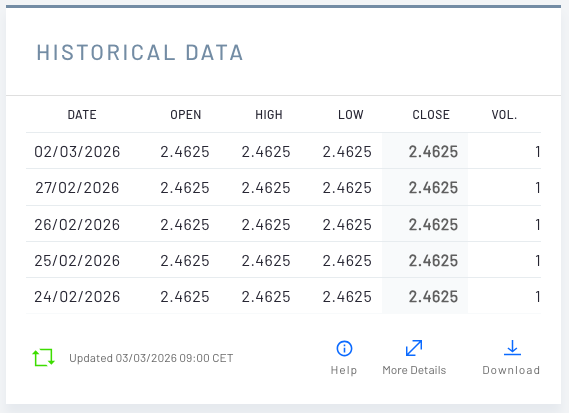Click the More Details expand arrow icon
Image resolution: width=569 pixels, height=413 pixels.
414,348
